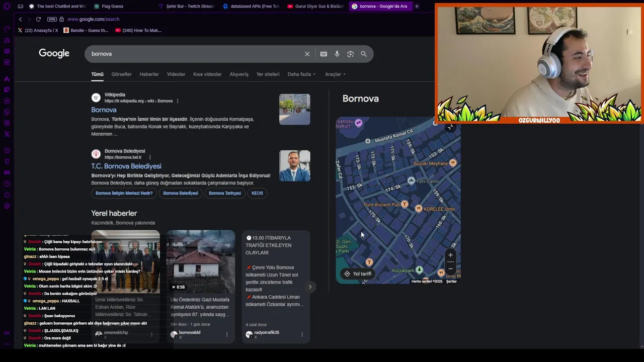The height and width of the screenshot is (362, 644).
Task: Open the Opera GX menu logo
Action: click(x=7, y=6)
